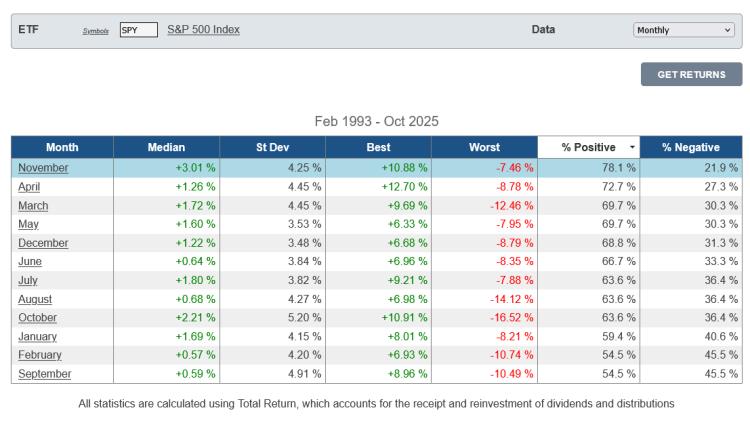Click the sort arrow in % Positive header
The image size is (750, 423).
(x=631, y=148)
